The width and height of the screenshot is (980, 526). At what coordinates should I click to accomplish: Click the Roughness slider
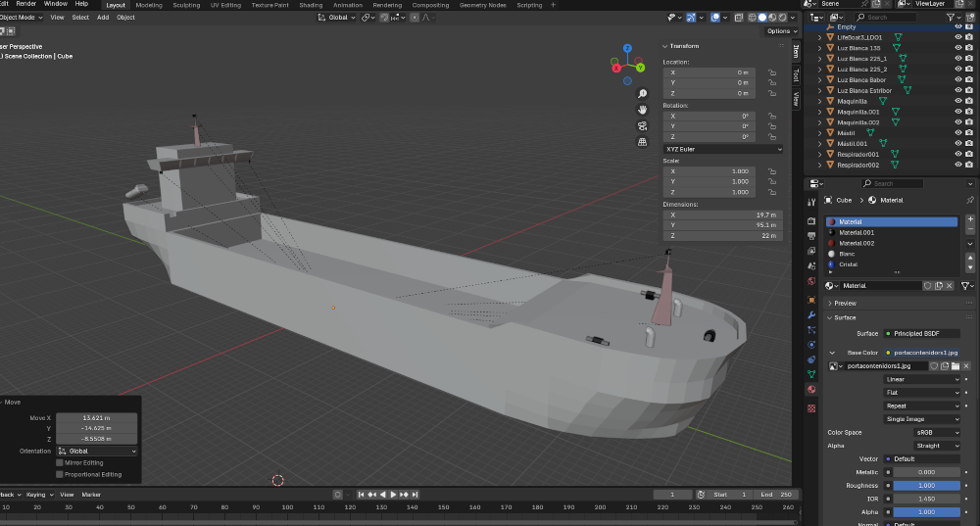click(x=926, y=486)
